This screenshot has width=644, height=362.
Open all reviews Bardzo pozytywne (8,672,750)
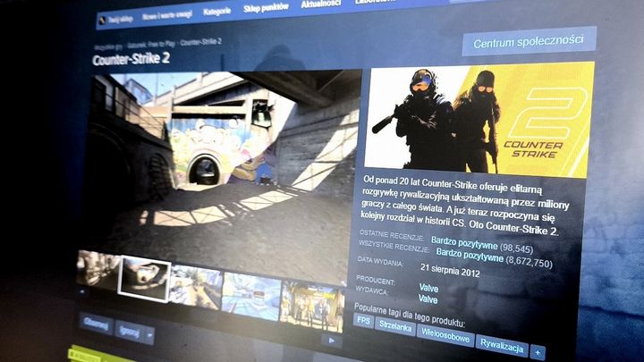coord(494,257)
